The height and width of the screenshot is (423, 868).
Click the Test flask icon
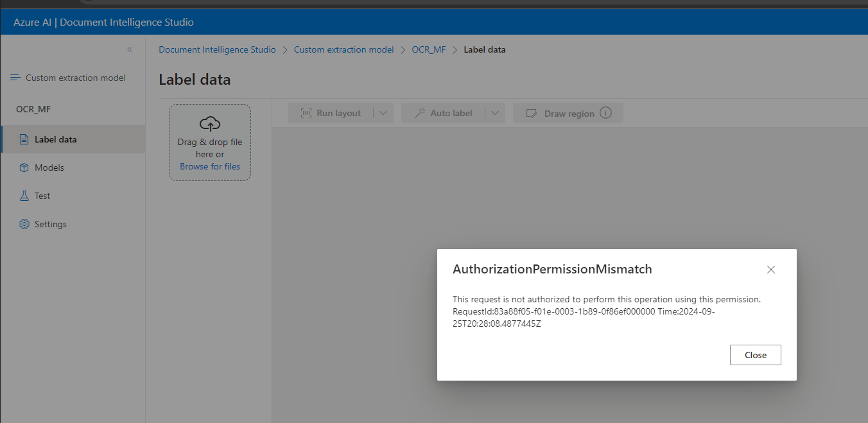(24, 196)
